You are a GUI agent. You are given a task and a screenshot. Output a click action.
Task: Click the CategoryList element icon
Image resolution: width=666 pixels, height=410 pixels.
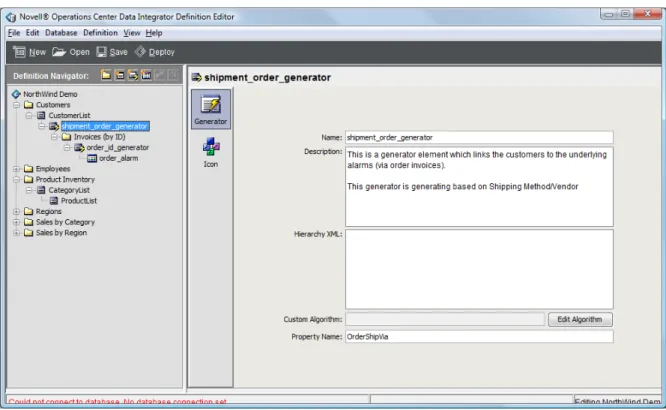pos(41,190)
